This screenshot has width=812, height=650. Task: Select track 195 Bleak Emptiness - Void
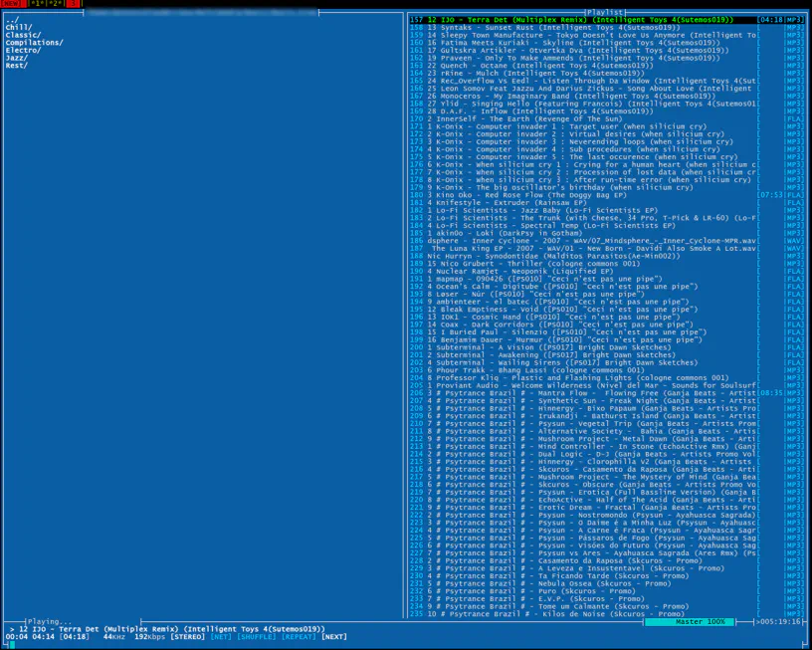pos(607,310)
